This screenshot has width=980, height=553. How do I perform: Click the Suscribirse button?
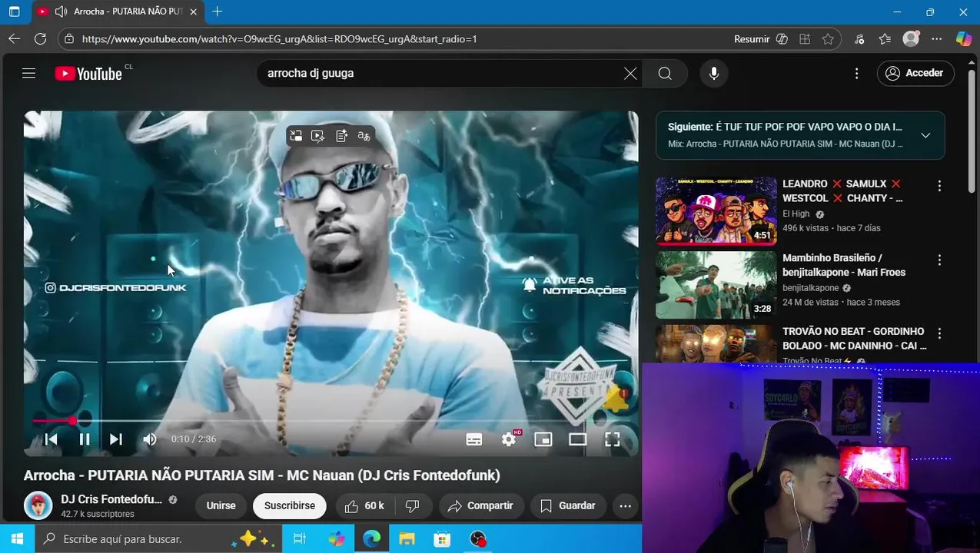(x=290, y=505)
